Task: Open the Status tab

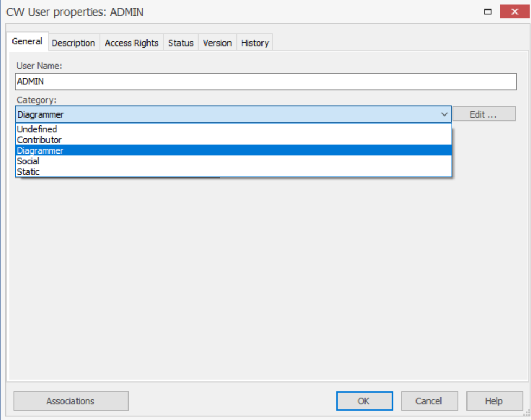Action: (x=181, y=43)
